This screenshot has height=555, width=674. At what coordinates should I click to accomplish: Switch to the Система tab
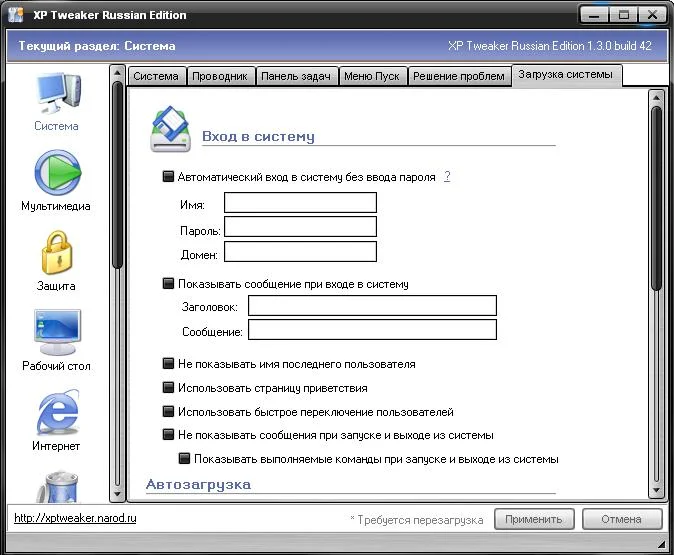pos(156,76)
